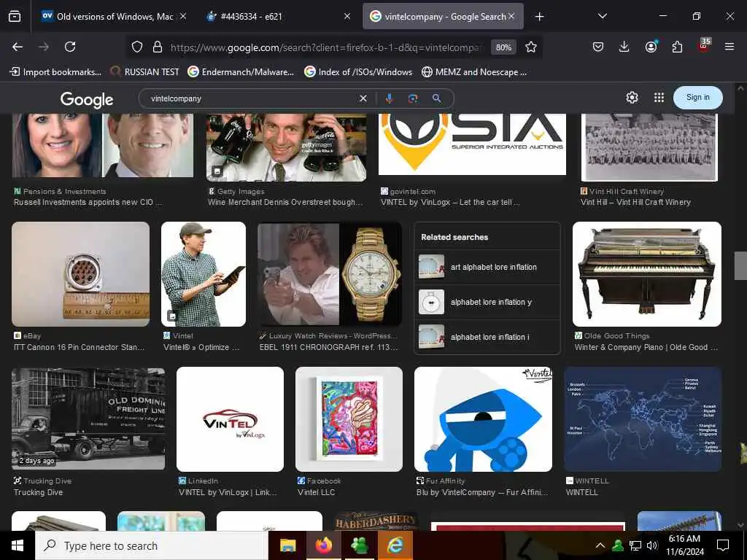Open the EBEL 1911 Chronograph watch image
Screen dimensions: 747x560
pos(329,274)
